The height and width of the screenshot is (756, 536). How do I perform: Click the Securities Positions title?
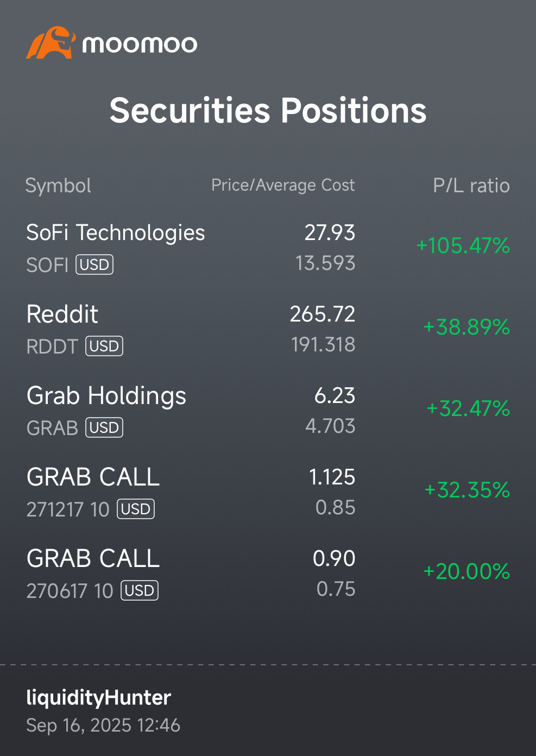pyautogui.click(x=268, y=110)
